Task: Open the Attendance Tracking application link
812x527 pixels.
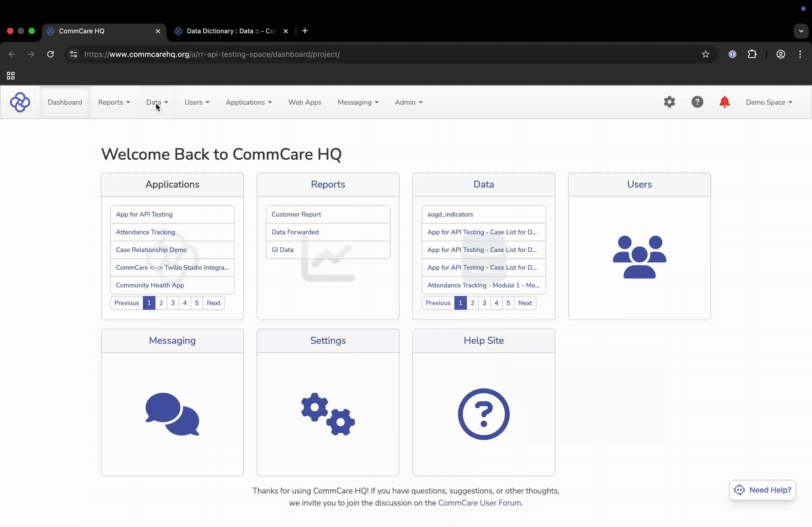Action: tap(145, 232)
